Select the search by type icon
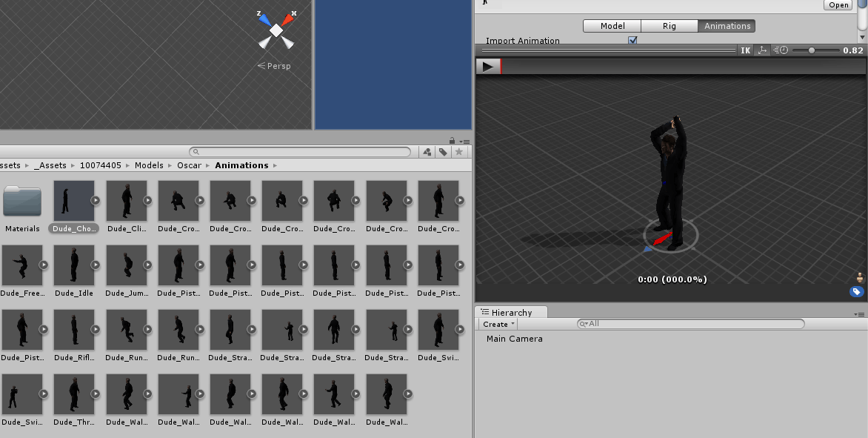This screenshot has height=438, width=868. point(427,151)
